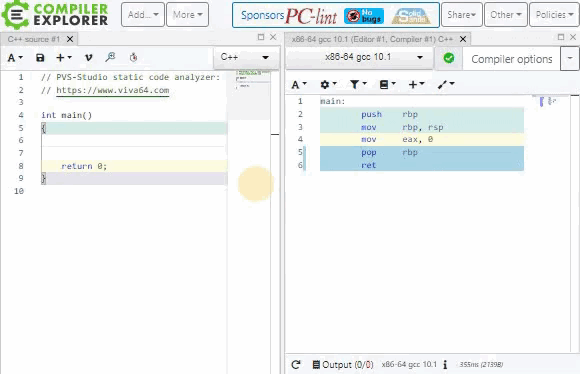Open the Policies dropdown
Screen dimensions: 580x374
554,15
